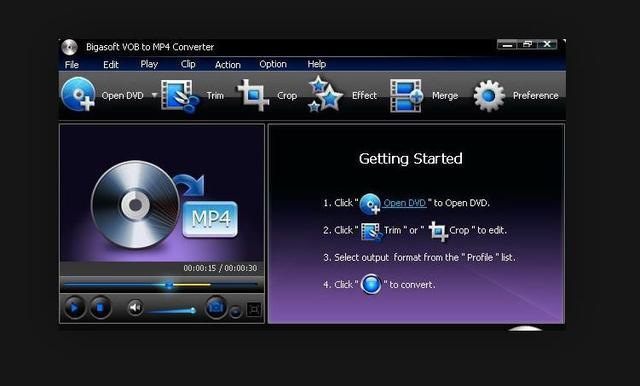Click the Crop label in the toolbar
Image resolution: width=640 pixels, height=386 pixels.
(287, 96)
